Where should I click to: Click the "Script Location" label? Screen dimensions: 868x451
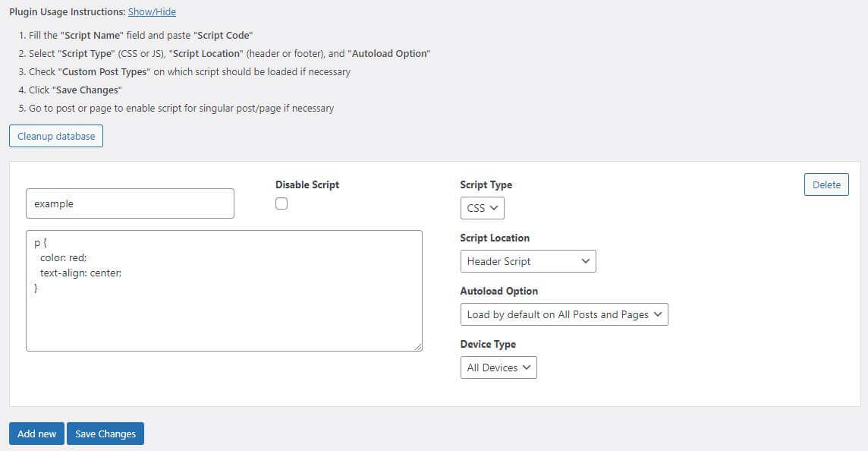coord(494,238)
